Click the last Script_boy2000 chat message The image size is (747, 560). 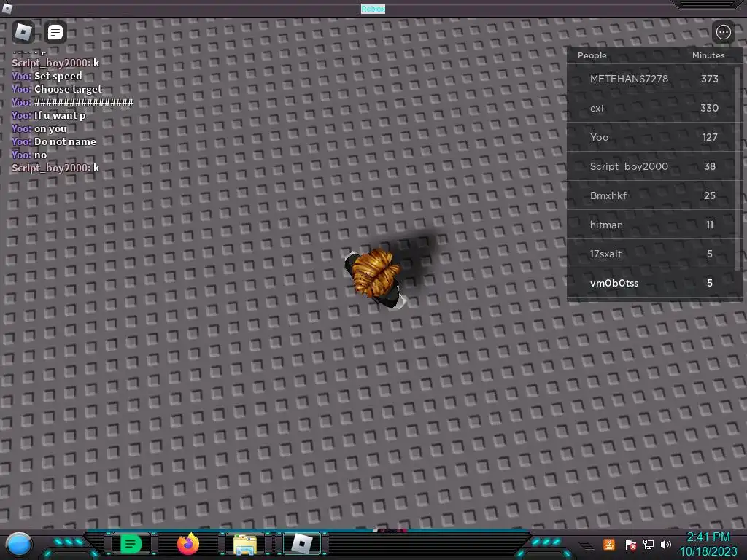click(55, 168)
